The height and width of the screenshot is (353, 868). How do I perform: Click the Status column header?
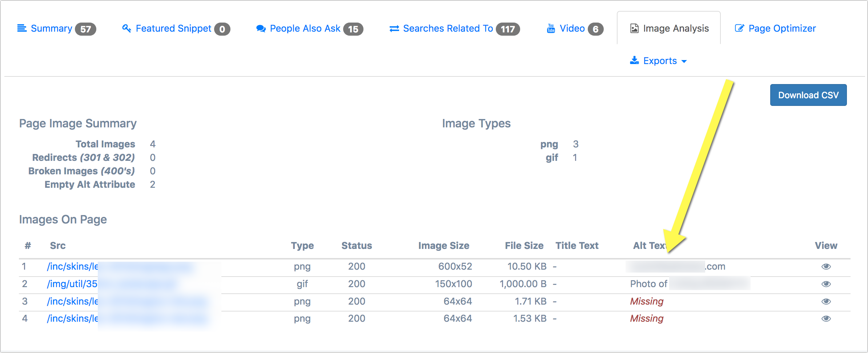(357, 246)
